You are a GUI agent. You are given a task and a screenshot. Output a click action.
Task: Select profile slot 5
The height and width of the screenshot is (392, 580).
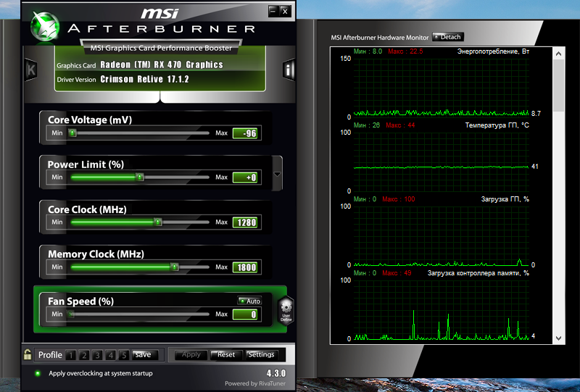pos(124,355)
